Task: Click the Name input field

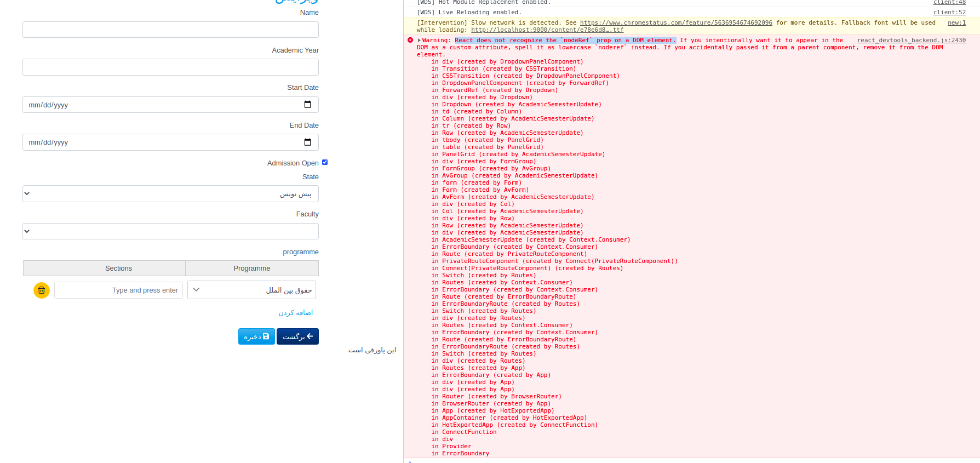Action: (170, 30)
